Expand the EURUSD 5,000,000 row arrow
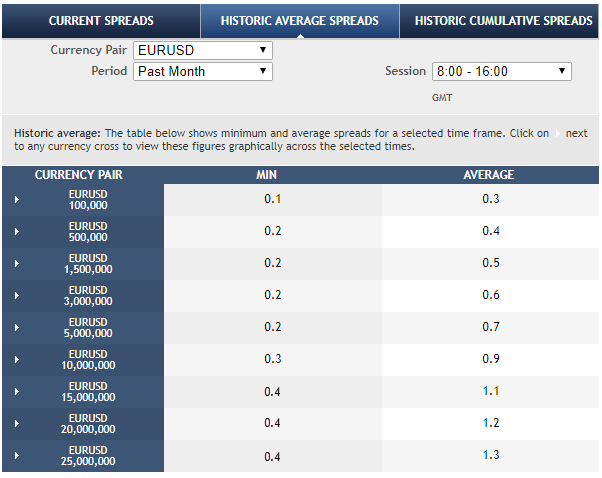 pyautogui.click(x=17, y=328)
